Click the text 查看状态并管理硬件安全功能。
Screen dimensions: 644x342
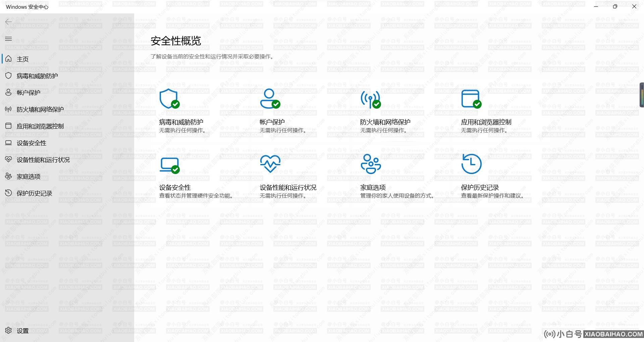click(x=197, y=195)
